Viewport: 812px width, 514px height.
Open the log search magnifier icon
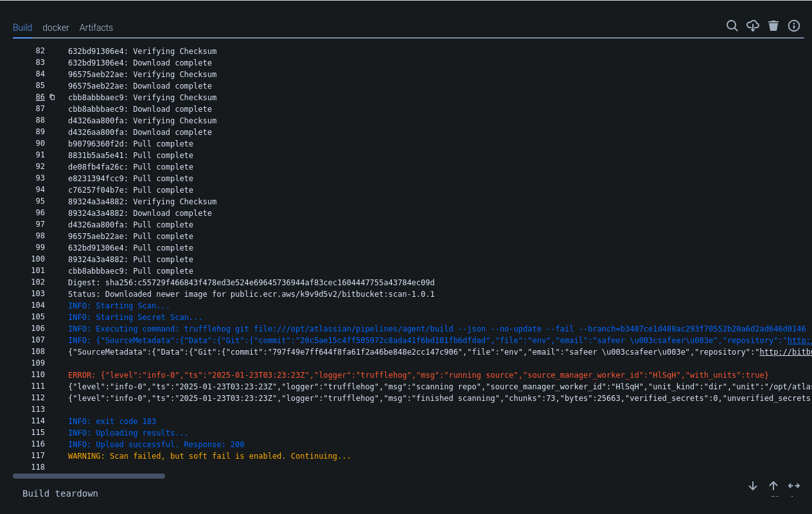[x=732, y=26]
